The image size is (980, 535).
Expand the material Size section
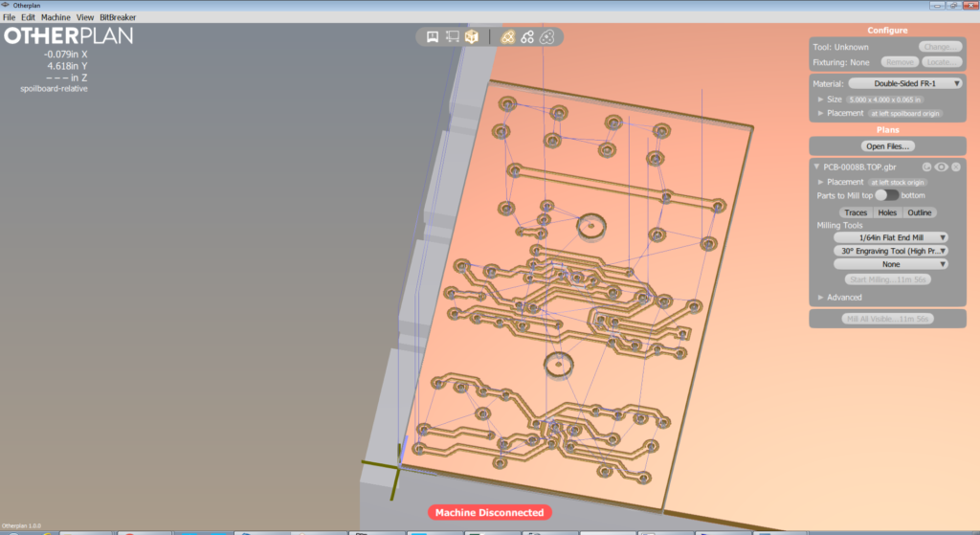(820, 100)
